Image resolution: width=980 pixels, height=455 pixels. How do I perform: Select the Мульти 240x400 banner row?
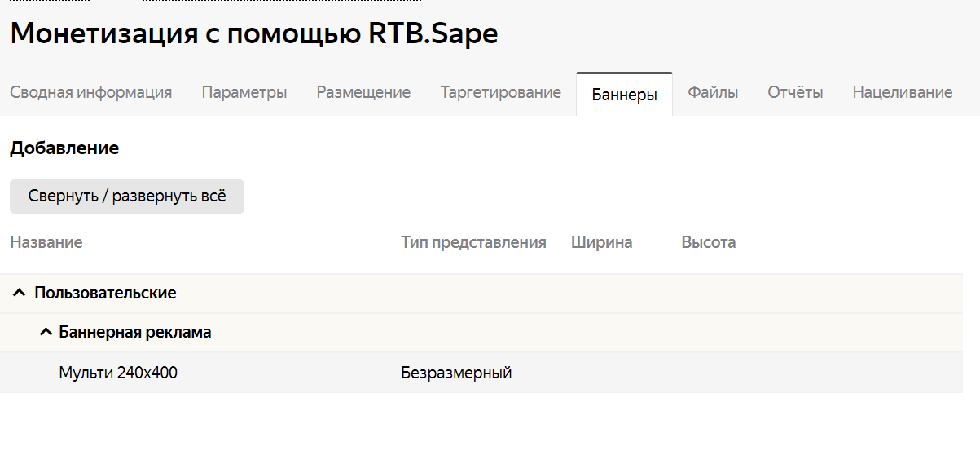coord(481,373)
